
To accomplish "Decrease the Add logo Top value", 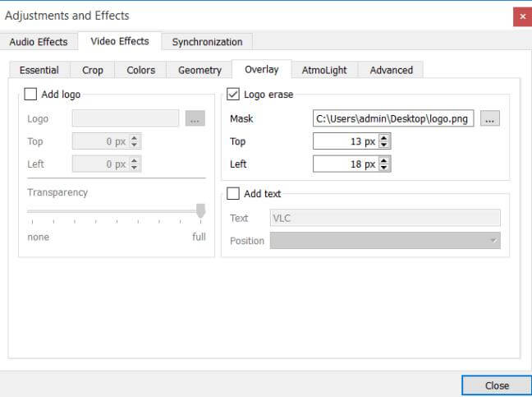I will (x=135, y=145).
